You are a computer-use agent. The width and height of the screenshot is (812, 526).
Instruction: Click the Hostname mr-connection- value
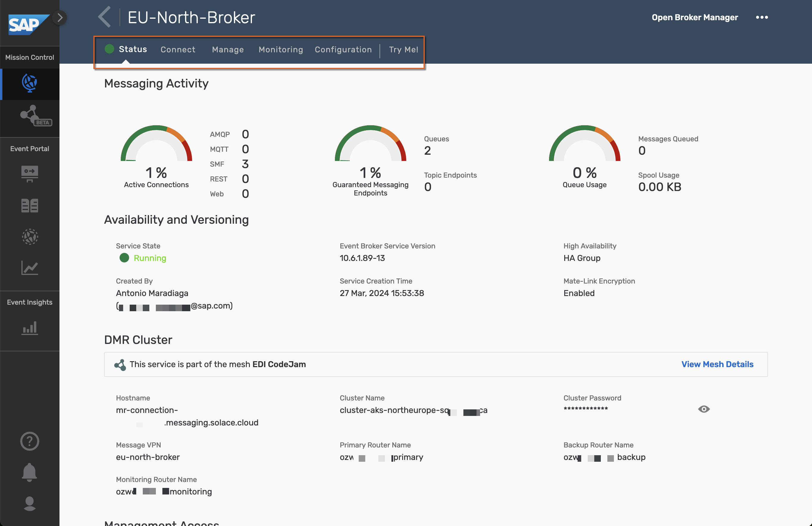click(x=147, y=410)
